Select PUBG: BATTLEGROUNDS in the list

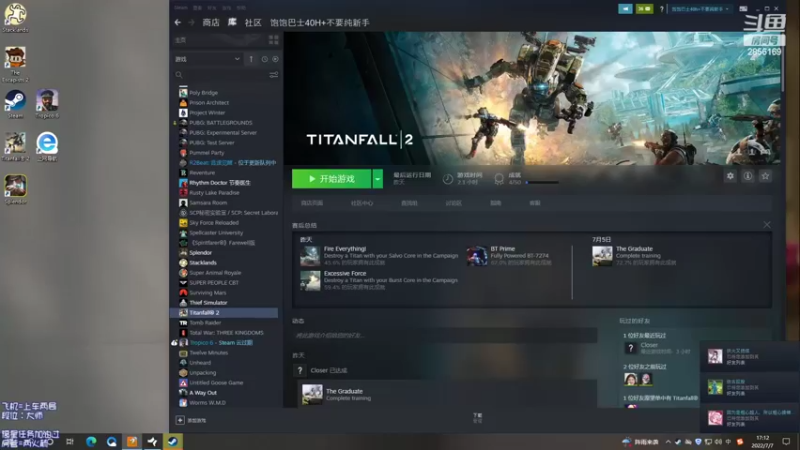[220, 122]
